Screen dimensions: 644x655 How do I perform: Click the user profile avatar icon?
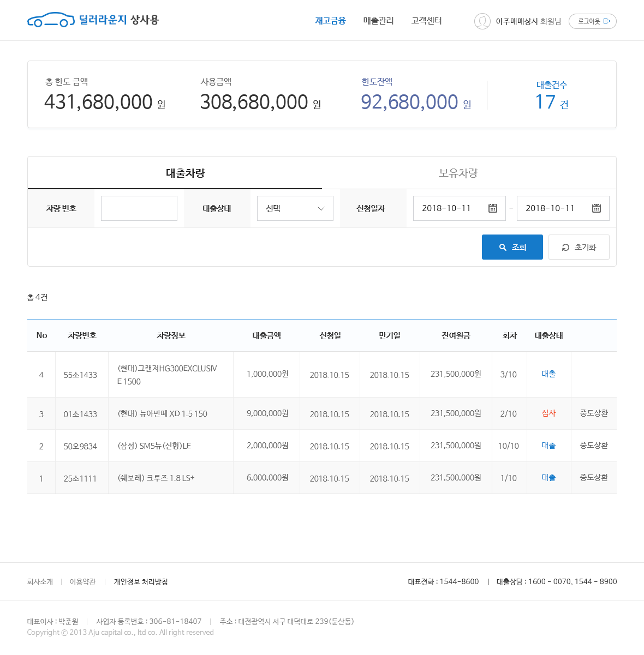point(482,22)
